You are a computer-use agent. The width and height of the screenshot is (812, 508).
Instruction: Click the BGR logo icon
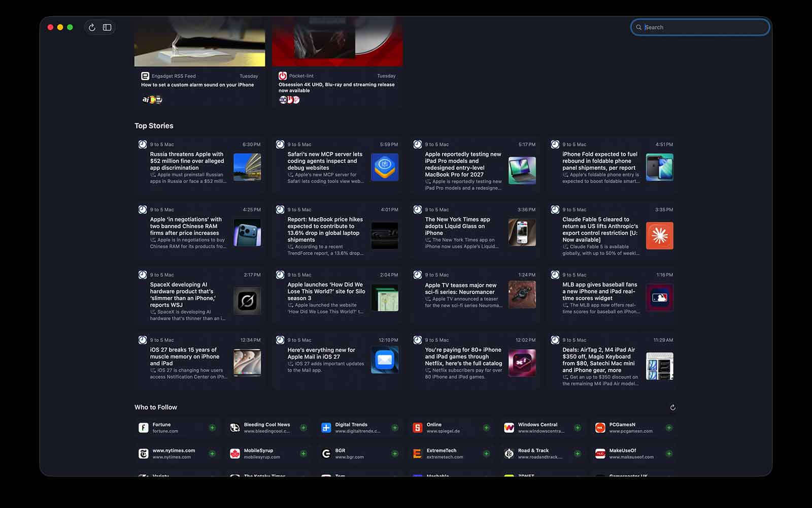[x=326, y=454]
